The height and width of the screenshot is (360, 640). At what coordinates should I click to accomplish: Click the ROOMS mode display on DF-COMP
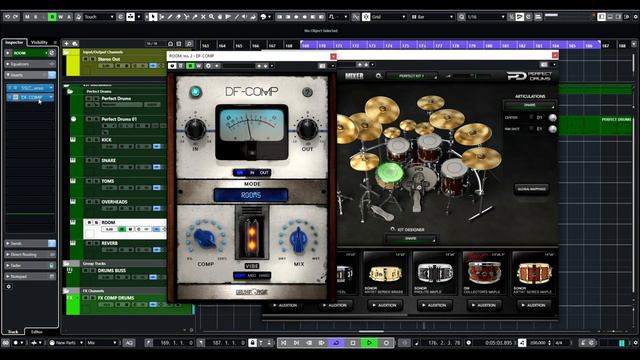[251, 195]
